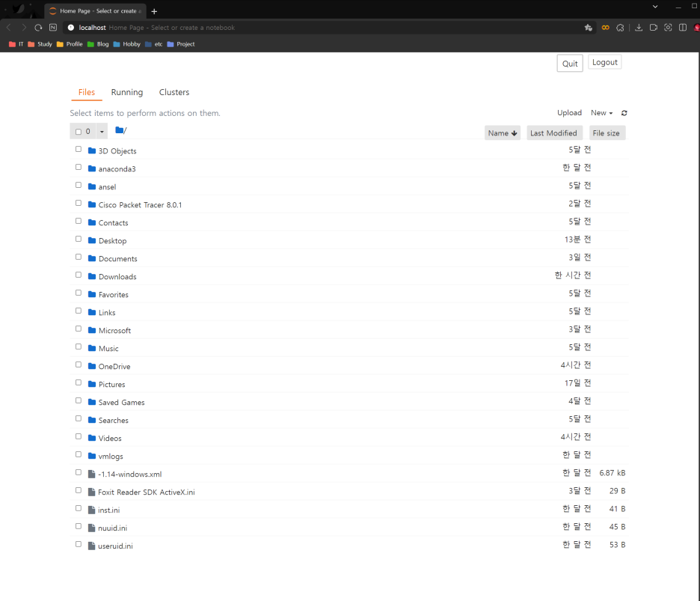Tick the Documents folder checkbox
The image size is (700, 601).
(x=79, y=257)
